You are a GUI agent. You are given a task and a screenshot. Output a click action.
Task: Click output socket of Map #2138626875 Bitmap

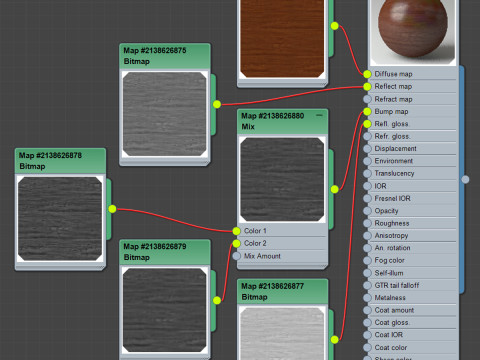(x=217, y=104)
